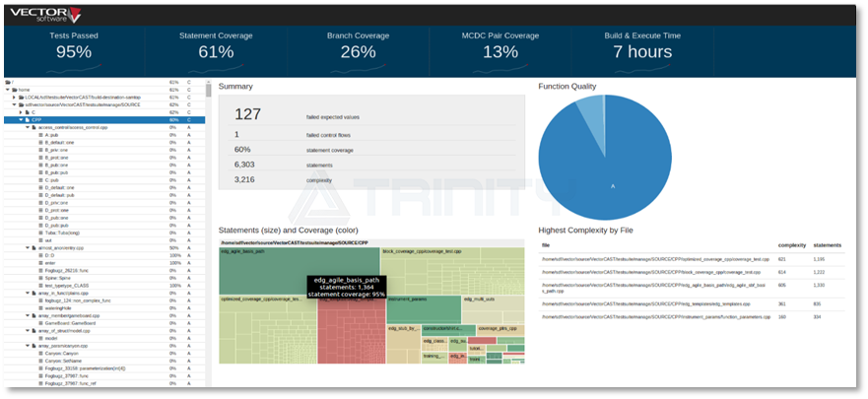Click the file icon beside access_control.cpp
Image resolution: width=868 pixels, height=399 pixels.
point(33,127)
